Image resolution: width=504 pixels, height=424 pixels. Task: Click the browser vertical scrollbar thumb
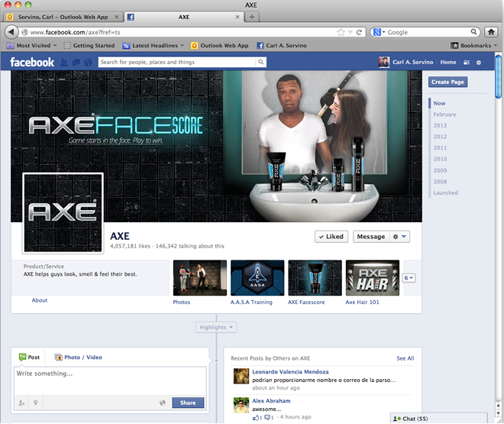point(499,76)
